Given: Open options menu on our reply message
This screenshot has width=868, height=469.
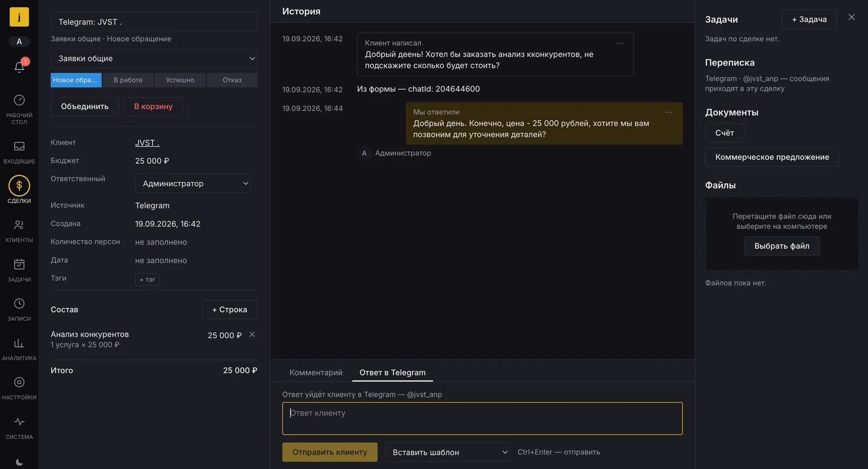Looking at the screenshot, I should click(669, 112).
